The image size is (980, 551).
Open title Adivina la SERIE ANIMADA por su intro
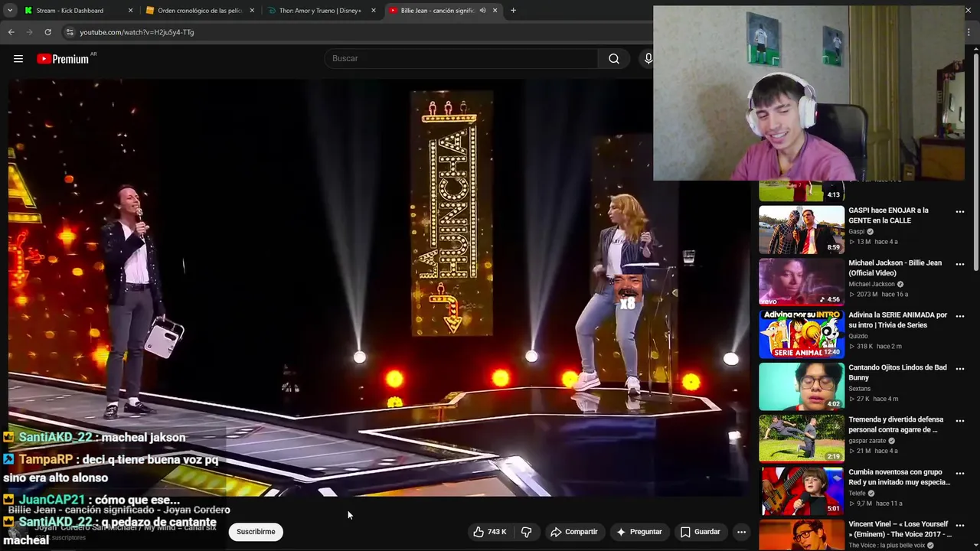click(x=897, y=320)
